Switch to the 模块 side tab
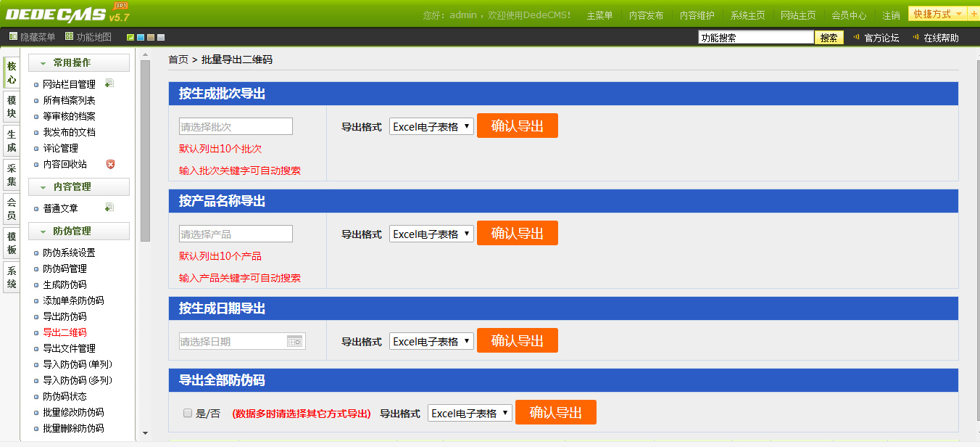This screenshot has height=447, width=980. point(11,107)
